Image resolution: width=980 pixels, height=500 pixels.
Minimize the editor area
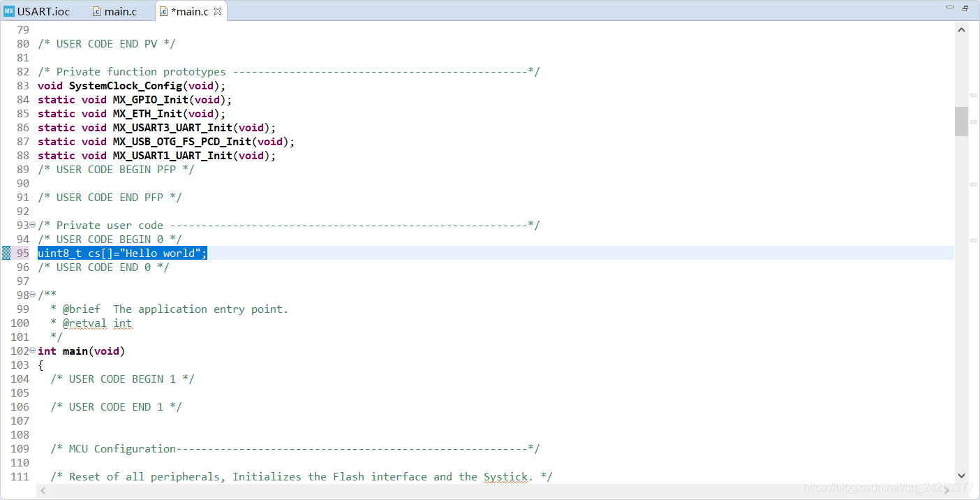(949, 8)
